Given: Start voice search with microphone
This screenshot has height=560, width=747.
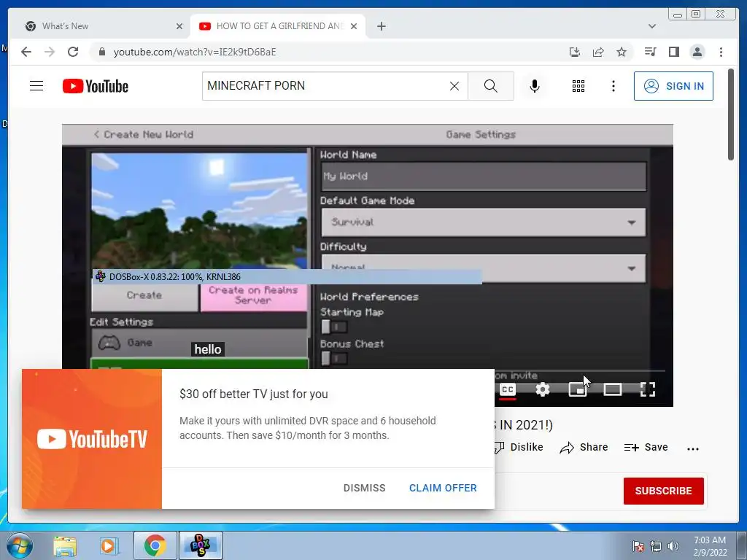Looking at the screenshot, I should click(x=535, y=86).
